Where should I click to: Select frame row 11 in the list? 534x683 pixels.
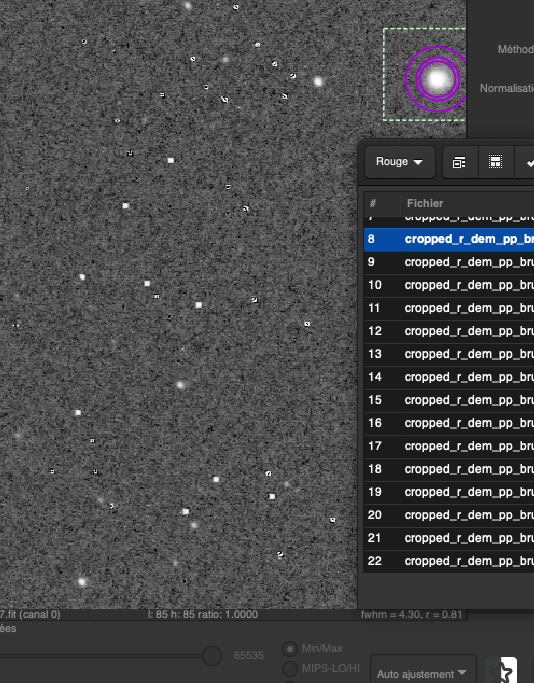pyautogui.click(x=449, y=308)
